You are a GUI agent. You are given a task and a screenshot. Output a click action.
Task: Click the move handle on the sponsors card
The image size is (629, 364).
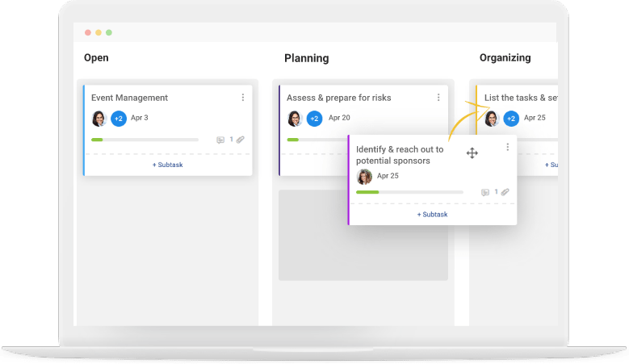tap(472, 153)
